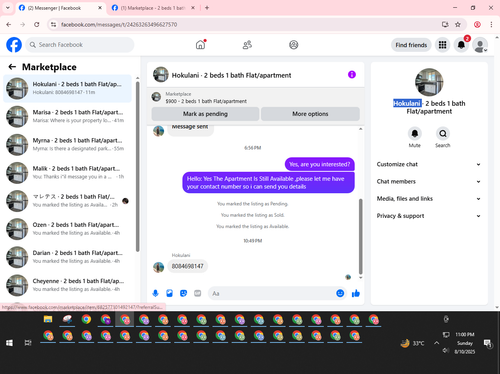Search within the conversation
Viewport: 500px width, 374px height.
point(443,134)
